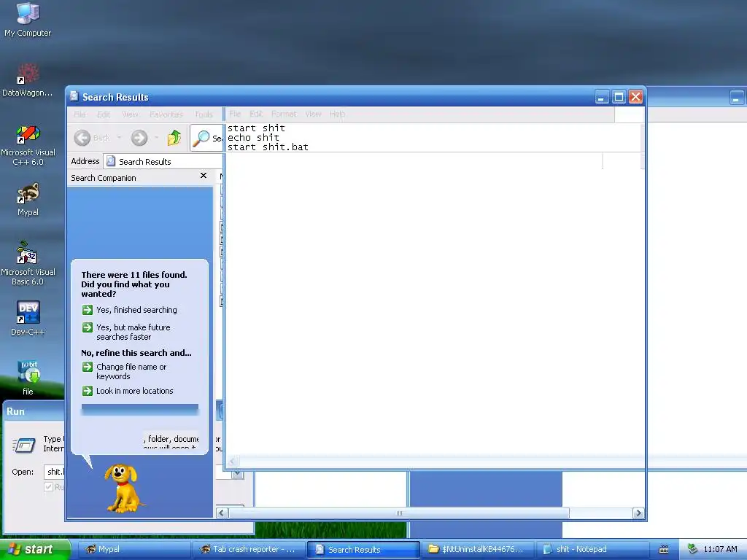Click the Search Results address field

(163, 161)
